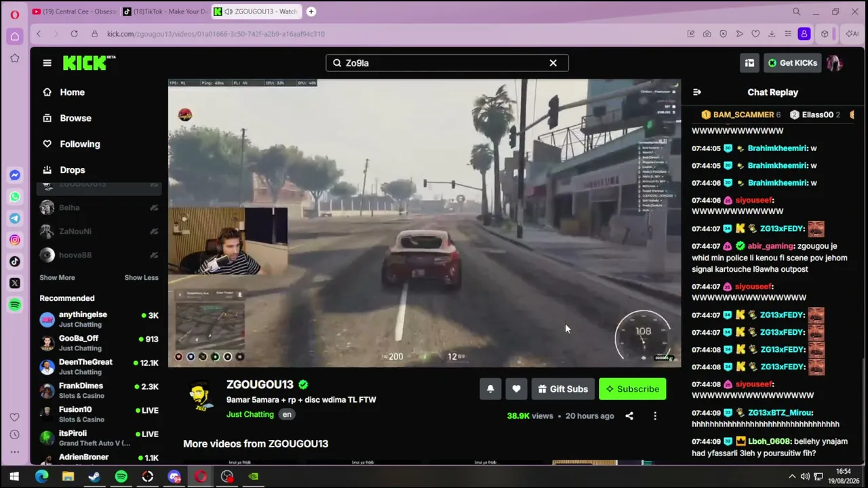Open recommended channel AdrienBroner
868x488 pixels.
(x=99, y=458)
